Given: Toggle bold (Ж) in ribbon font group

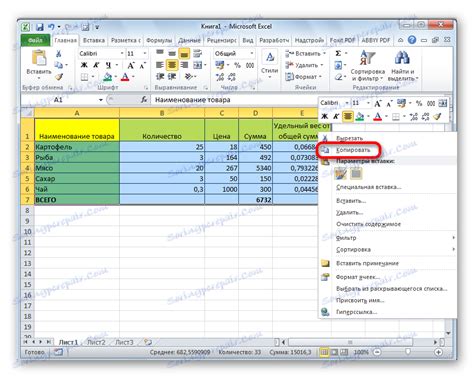Looking at the screenshot, I should click(84, 65).
